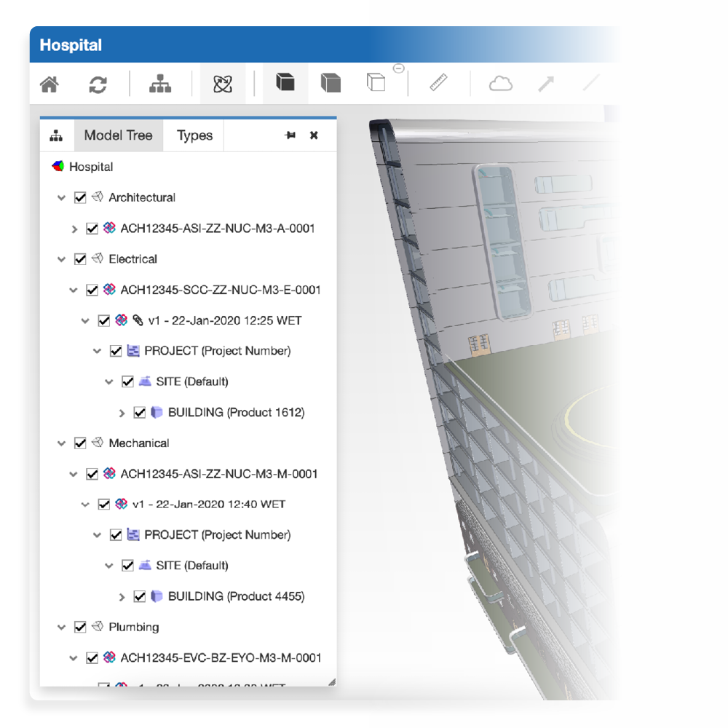Click v1 - 22-Jan-2020 12:40 WET version
This screenshot has width=728, height=728.
coord(209,504)
